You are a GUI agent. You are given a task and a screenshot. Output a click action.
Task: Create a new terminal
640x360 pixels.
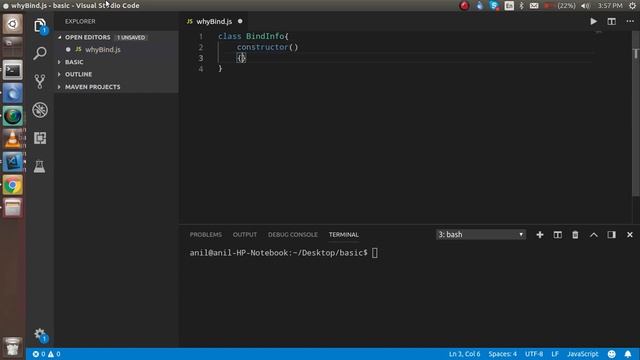[540, 235]
